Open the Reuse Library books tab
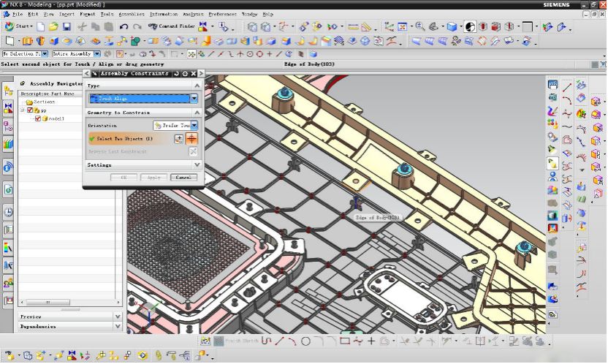608x364 pixels. (x=8, y=145)
